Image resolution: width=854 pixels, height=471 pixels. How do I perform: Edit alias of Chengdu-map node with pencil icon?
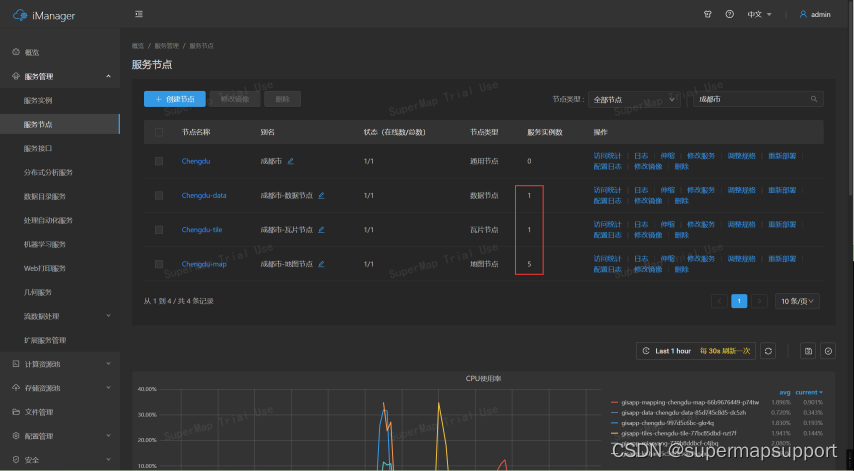click(x=321, y=264)
